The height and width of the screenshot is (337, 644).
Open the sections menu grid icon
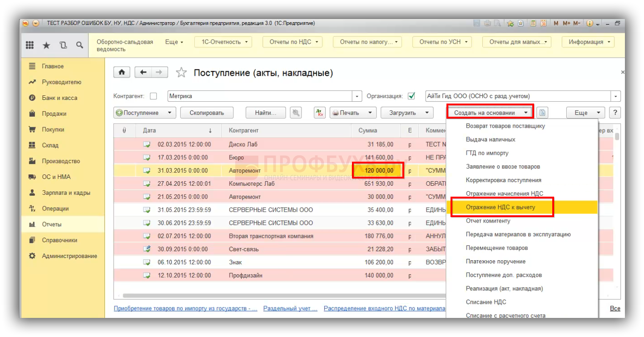[30, 45]
